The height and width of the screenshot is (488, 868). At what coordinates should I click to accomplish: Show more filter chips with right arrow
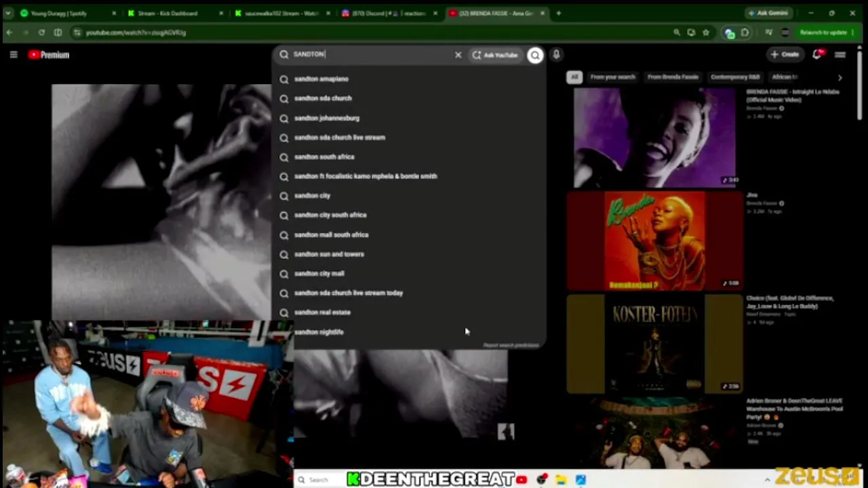coord(840,78)
